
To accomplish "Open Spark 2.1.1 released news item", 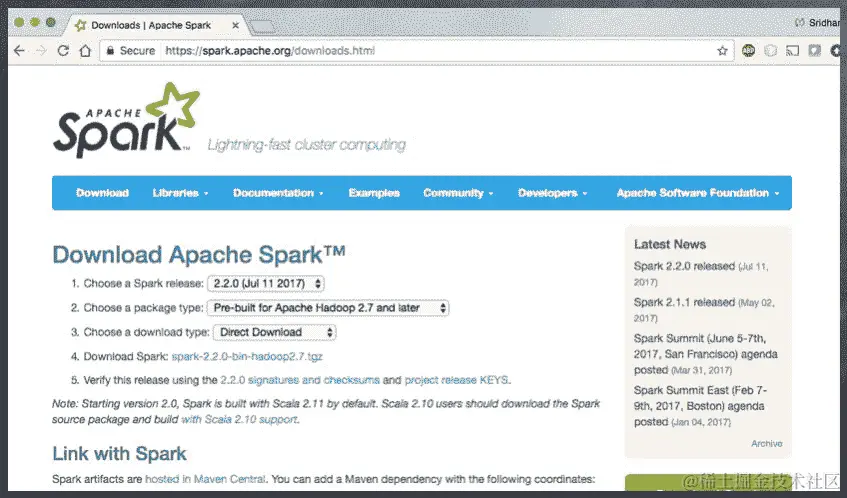I will pyautogui.click(x=684, y=302).
